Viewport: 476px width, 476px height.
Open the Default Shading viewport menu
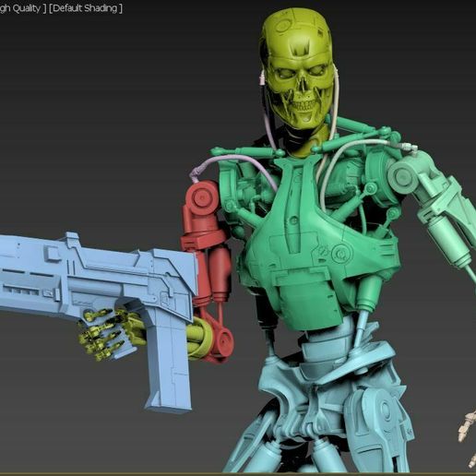click(86, 8)
